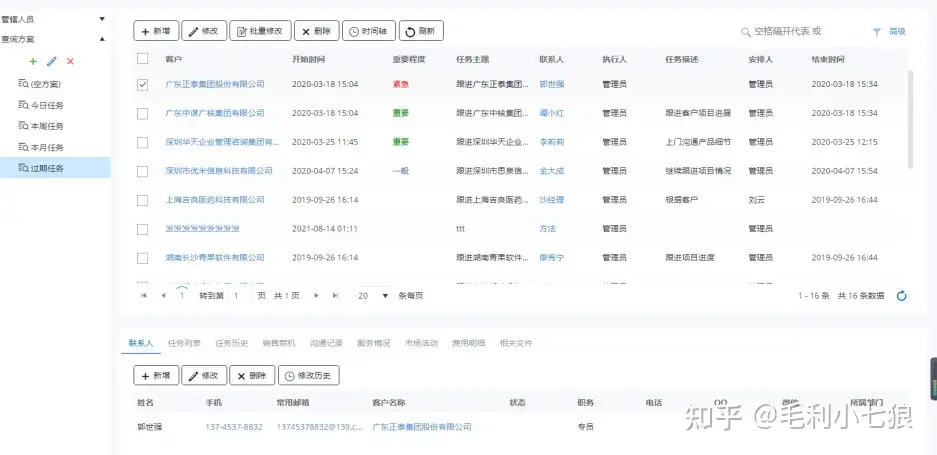The height and width of the screenshot is (455, 937).
Task: Open 修改历史 modification history
Action: [309, 375]
